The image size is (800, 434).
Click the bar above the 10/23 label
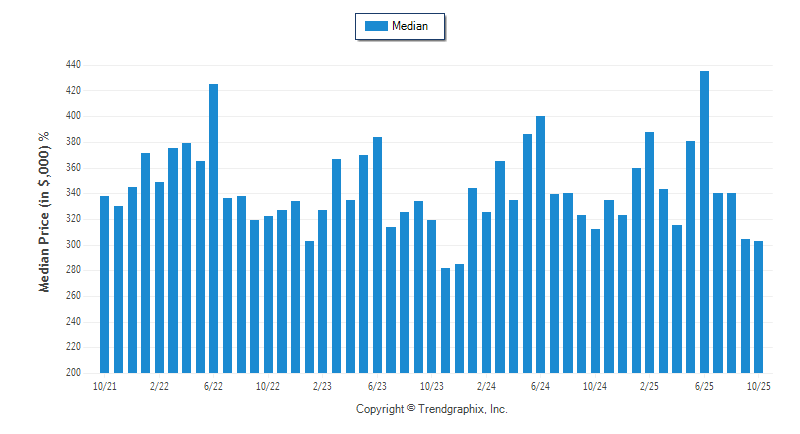[431, 296]
